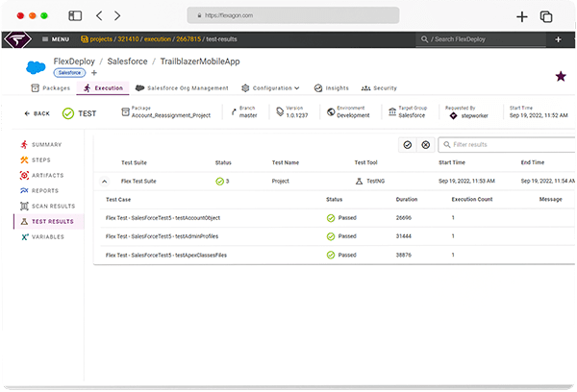Click the Salesforce cloud icon
Screen dimensions: 577x392
36,67
